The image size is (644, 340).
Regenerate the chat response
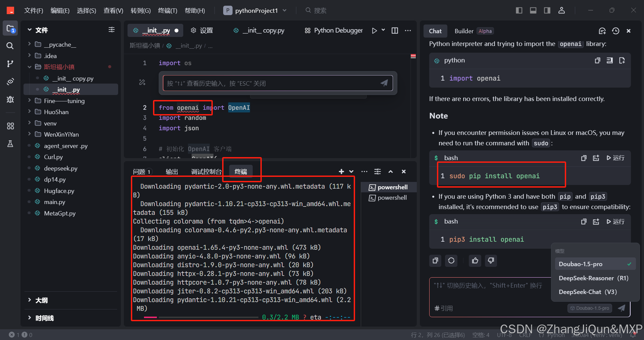pos(451,260)
